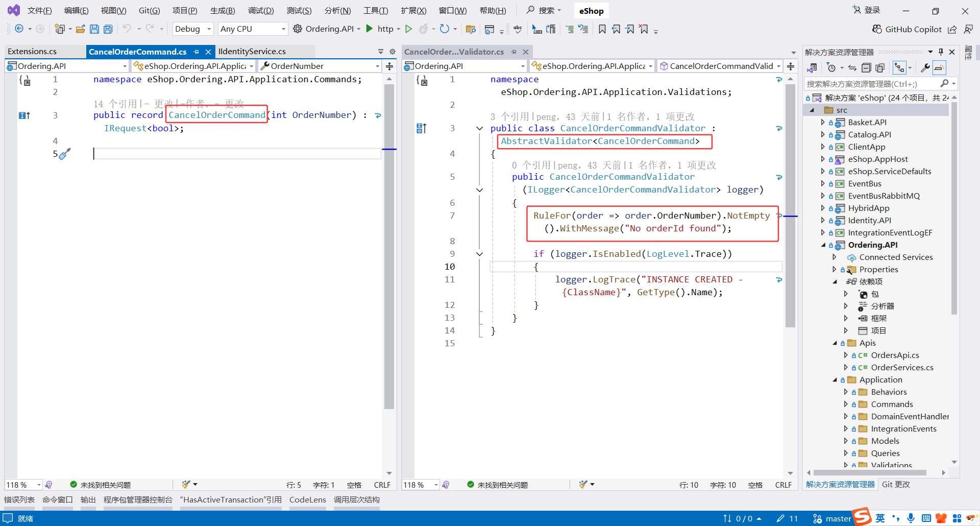
Task: Open the 错误列表 panel tab
Action: click(x=19, y=499)
